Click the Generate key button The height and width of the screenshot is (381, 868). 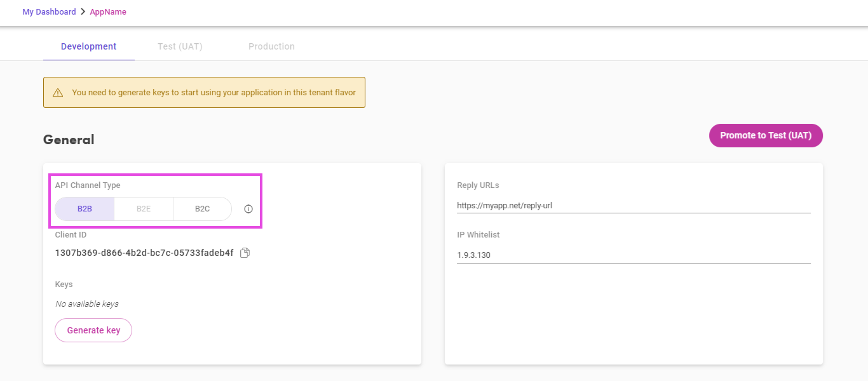click(x=93, y=330)
